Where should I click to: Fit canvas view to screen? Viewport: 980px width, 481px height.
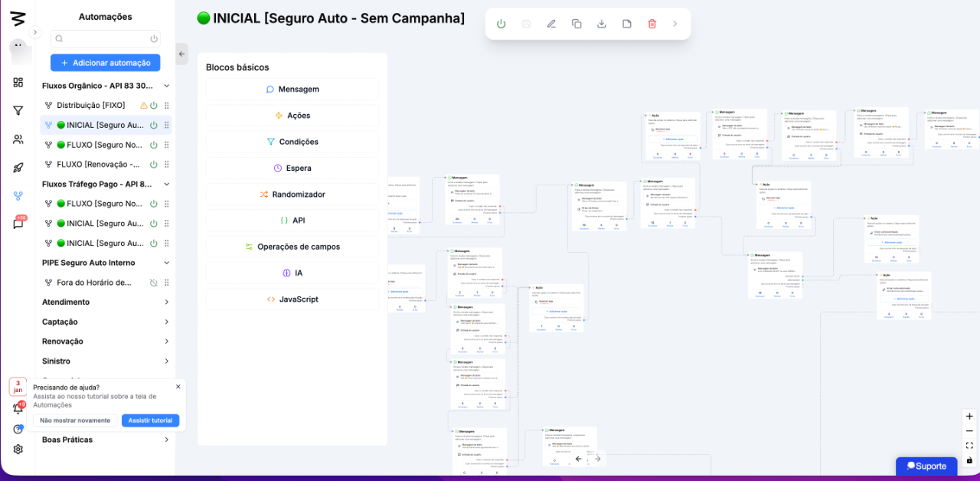(969, 446)
